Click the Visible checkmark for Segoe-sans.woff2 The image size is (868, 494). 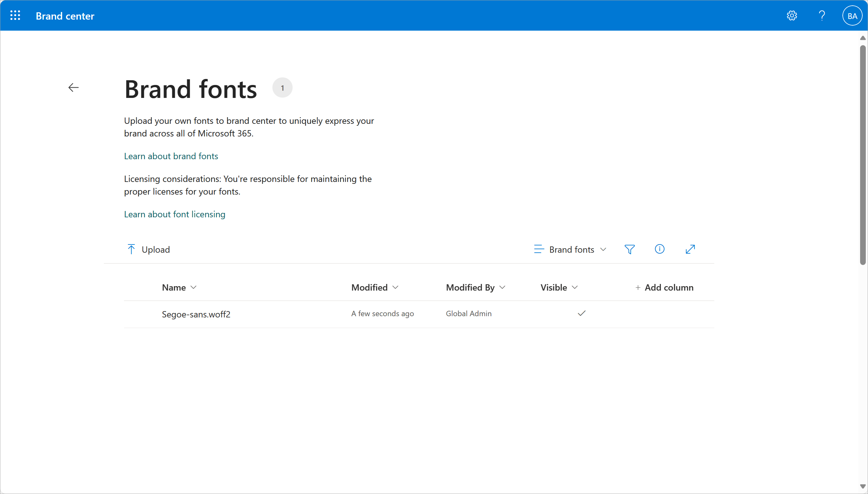(x=581, y=314)
